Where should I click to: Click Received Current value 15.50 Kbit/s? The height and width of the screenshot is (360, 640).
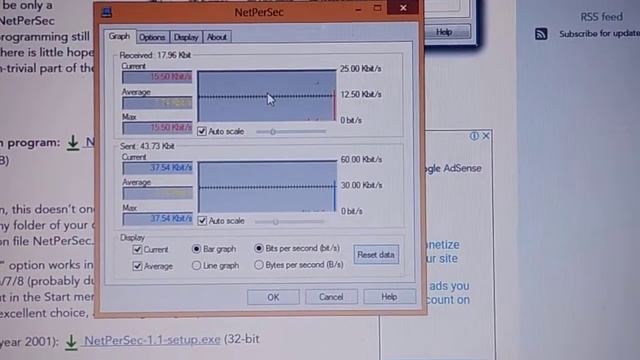coord(157,77)
